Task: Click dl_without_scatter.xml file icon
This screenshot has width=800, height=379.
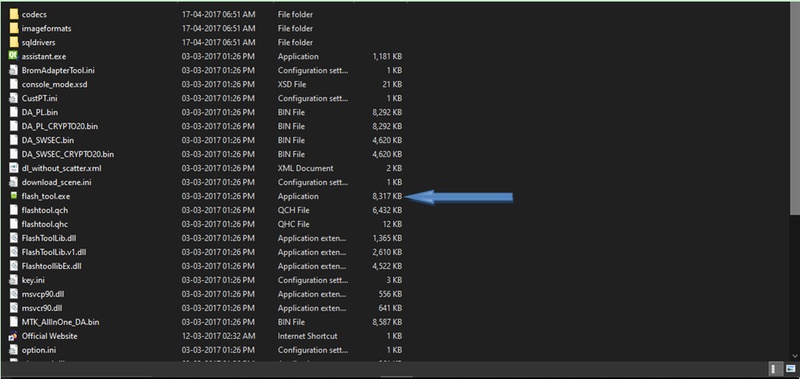Action: pyautogui.click(x=14, y=168)
